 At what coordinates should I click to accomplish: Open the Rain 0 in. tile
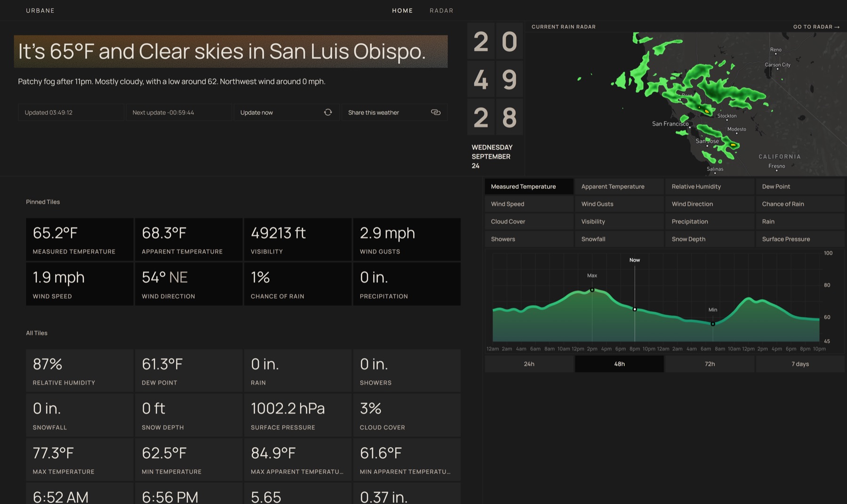pyautogui.click(x=298, y=371)
